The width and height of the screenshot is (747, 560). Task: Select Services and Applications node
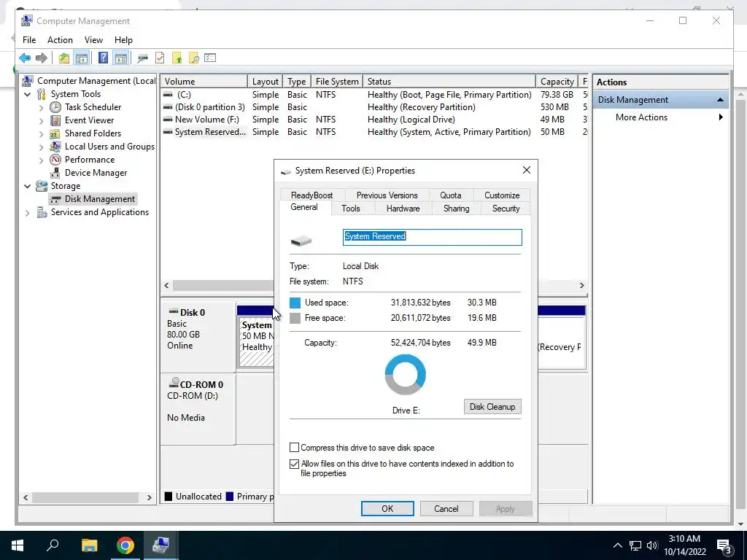click(x=99, y=212)
